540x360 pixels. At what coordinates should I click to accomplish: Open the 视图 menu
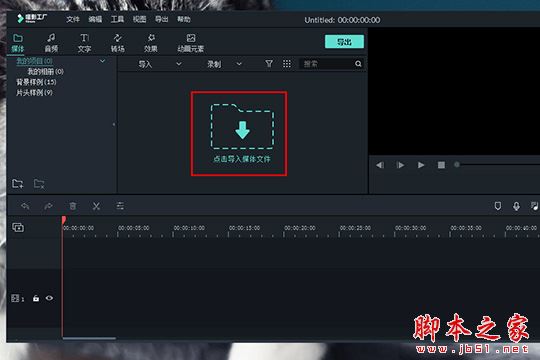[139, 19]
